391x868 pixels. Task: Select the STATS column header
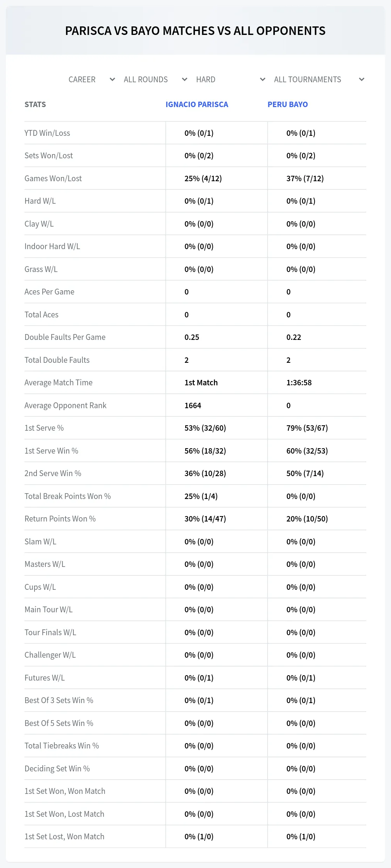(35, 104)
